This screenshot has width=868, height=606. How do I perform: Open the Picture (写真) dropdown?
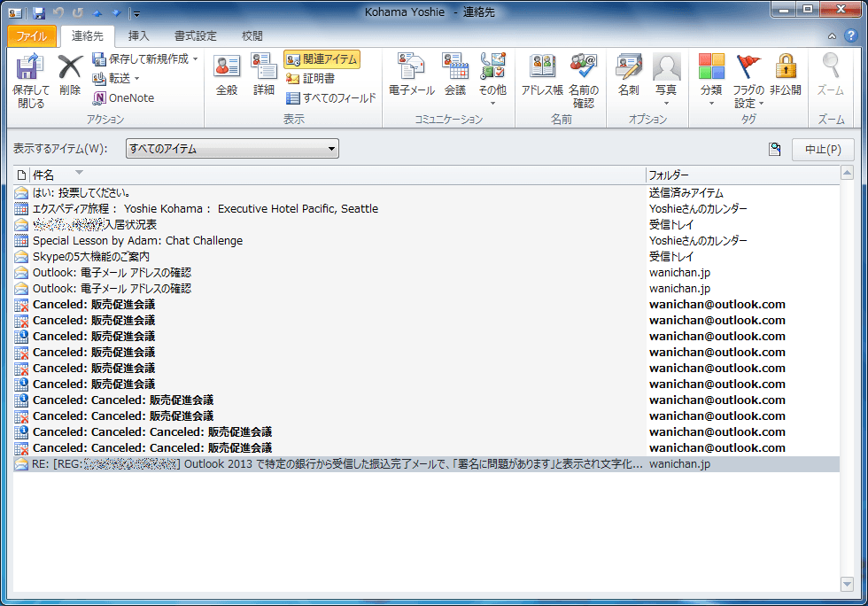pos(666,81)
